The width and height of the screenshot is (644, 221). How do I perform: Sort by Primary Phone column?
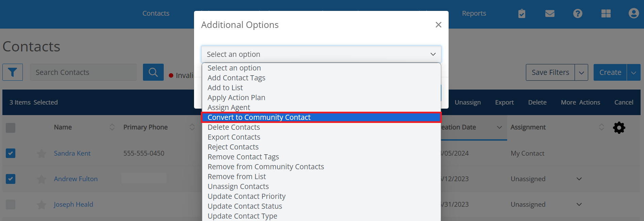point(192,127)
